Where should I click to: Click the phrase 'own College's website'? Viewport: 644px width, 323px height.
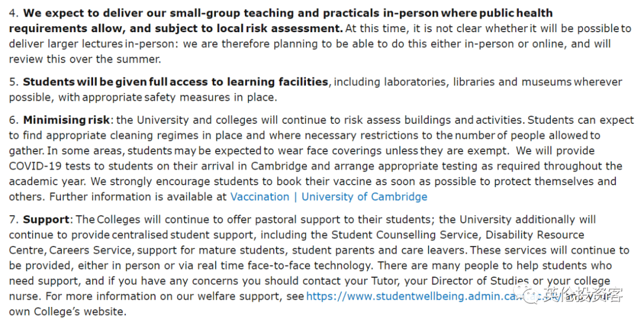(x=68, y=312)
